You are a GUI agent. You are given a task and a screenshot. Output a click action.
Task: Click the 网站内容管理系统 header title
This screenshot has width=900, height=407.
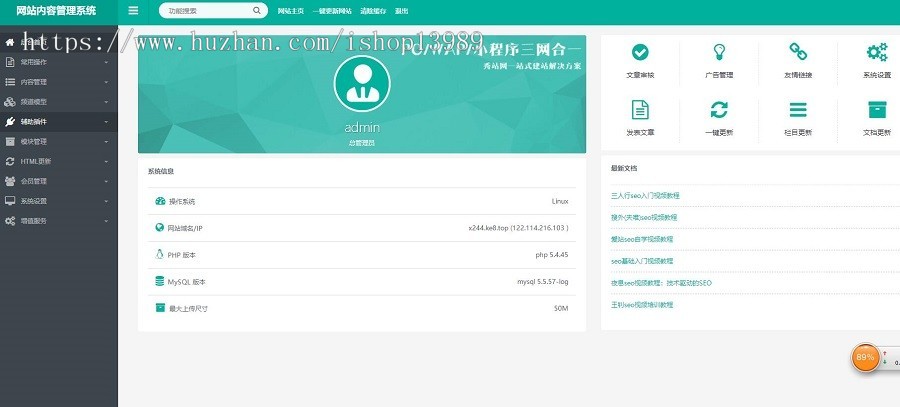(x=56, y=10)
